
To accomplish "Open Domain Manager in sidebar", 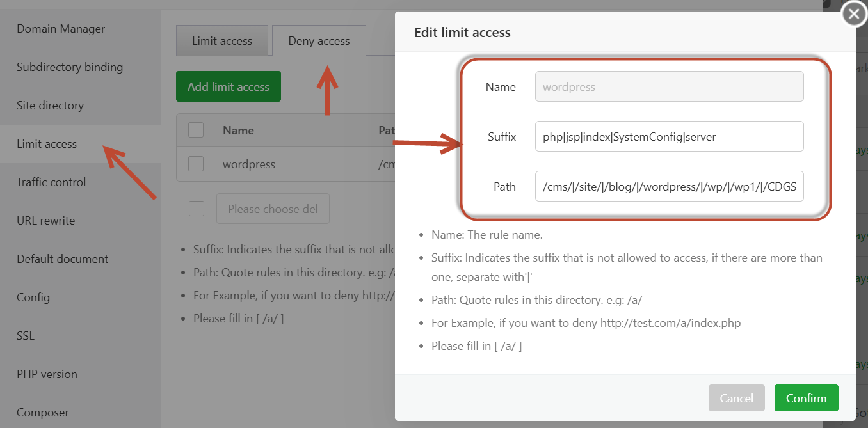I will pos(61,29).
